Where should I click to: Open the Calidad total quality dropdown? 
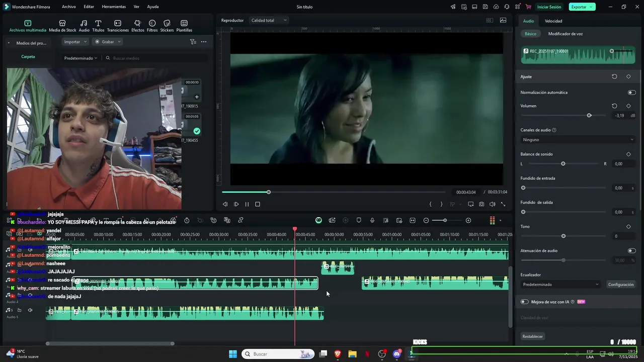click(x=269, y=20)
